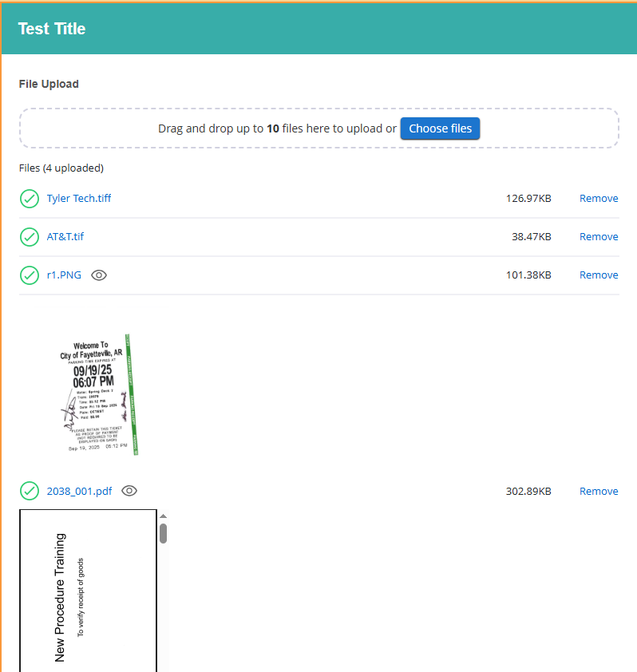This screenshot has height=672, width=637.
Task: Click green check icon beside r1.PNG
Action: [30, 275]
